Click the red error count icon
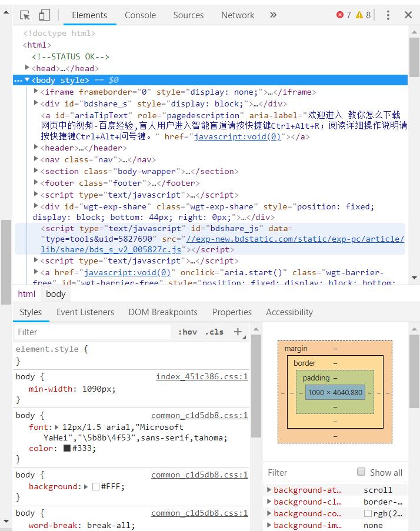Image resolution: width=420 pixels, height=531 pixels. [340, 15]
